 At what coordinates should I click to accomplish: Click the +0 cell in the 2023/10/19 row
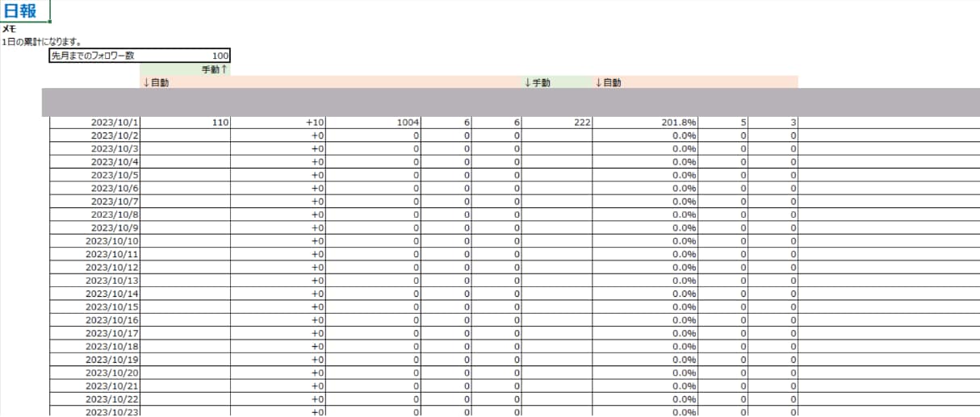coord(279,359)
